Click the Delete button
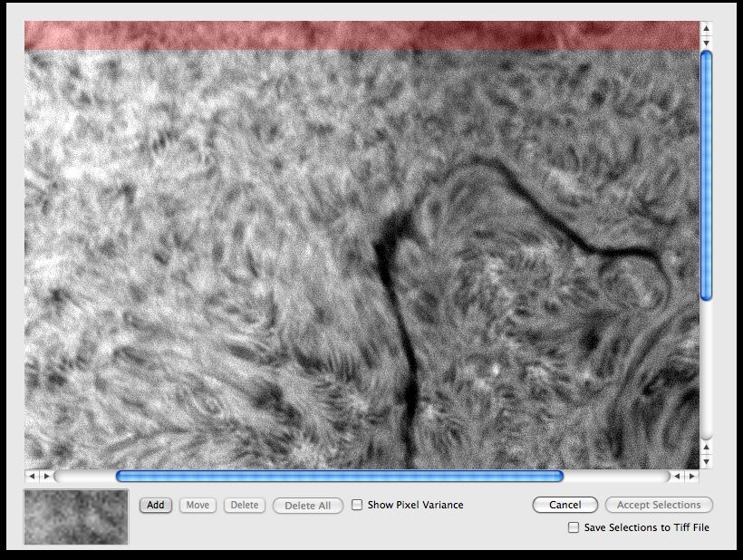The image size is (743, 560). point(245,505)
